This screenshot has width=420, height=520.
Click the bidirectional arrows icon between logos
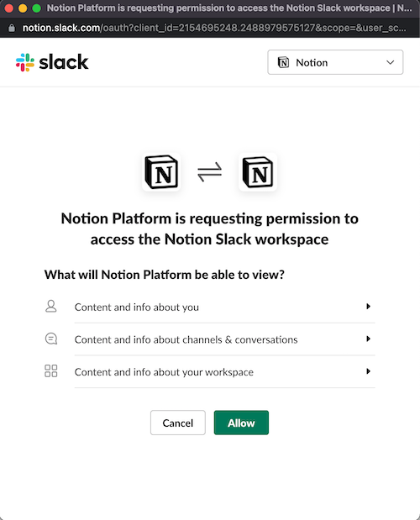pos(209,171)
